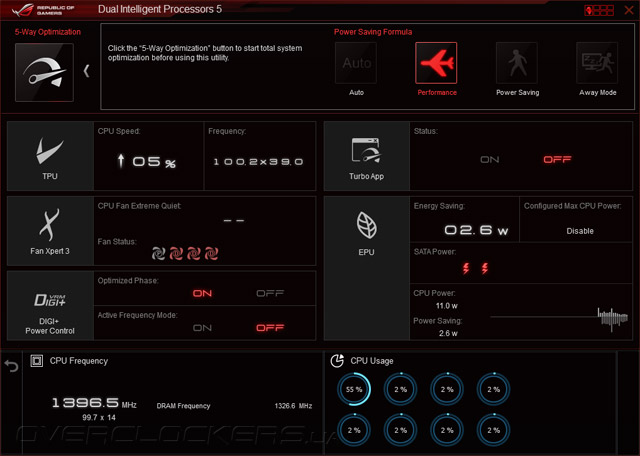Open the window layout icon in title bar

[599, 10]
